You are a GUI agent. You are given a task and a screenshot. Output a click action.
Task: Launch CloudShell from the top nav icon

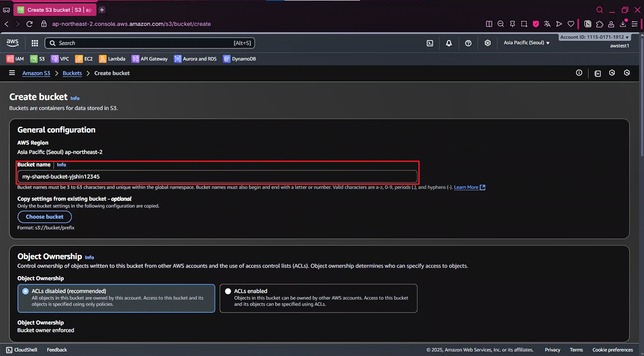click(x=430, y=43)
